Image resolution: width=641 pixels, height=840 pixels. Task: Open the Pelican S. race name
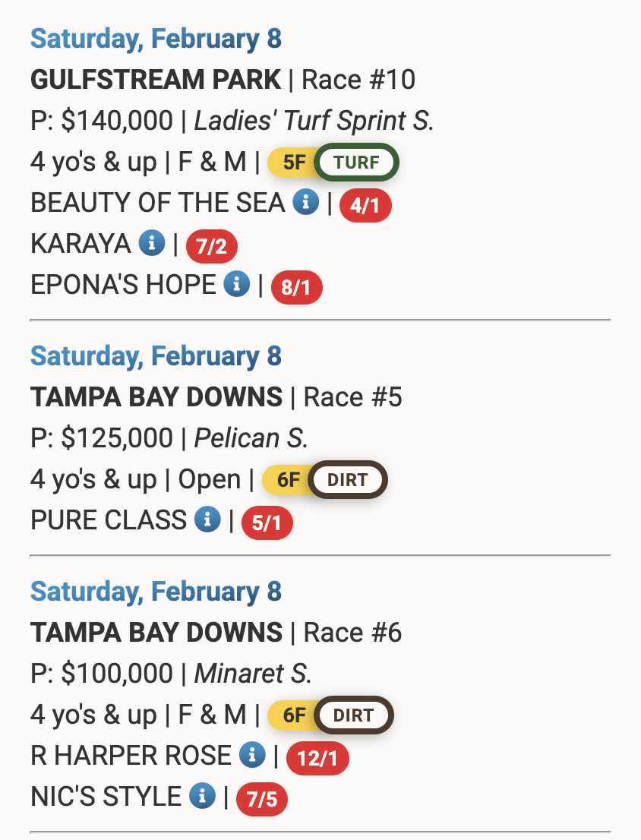tap(251, 437)
